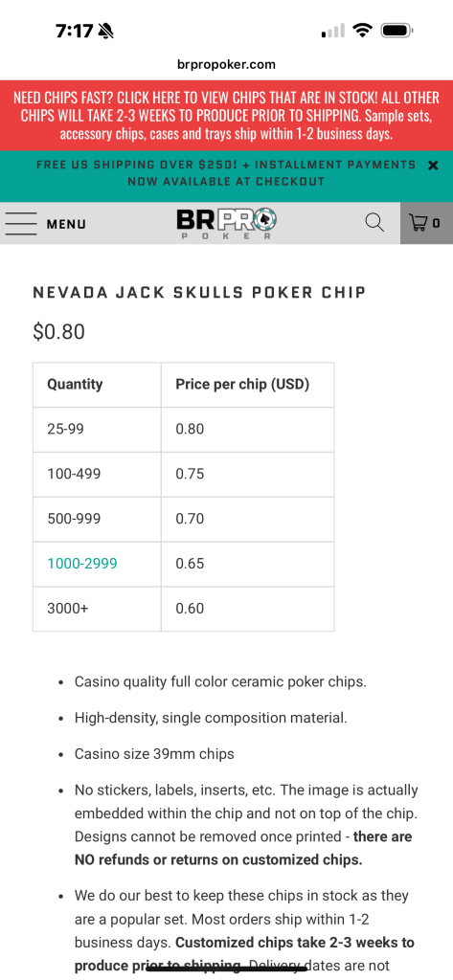Viewport: 453px width, 980px height.
Task: Select the 3000+ quantity row
Action: click(183, 609)
